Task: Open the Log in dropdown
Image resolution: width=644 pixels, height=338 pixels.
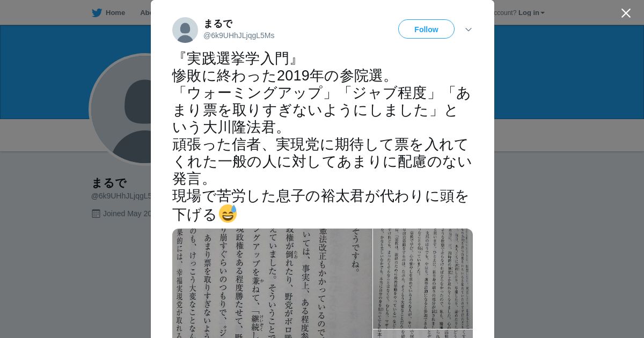Action: [x=531, y=12]
